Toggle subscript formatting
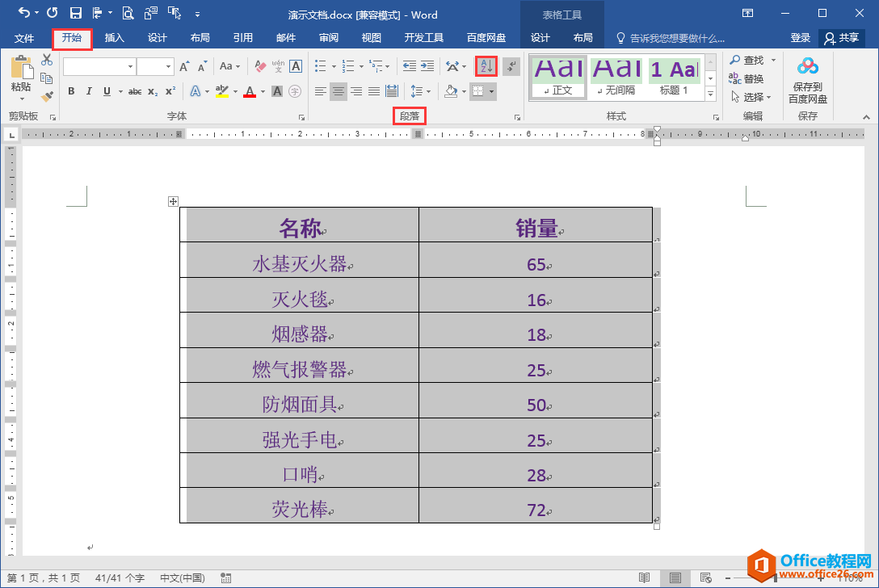The image size is (879, 588). point(153,91)
